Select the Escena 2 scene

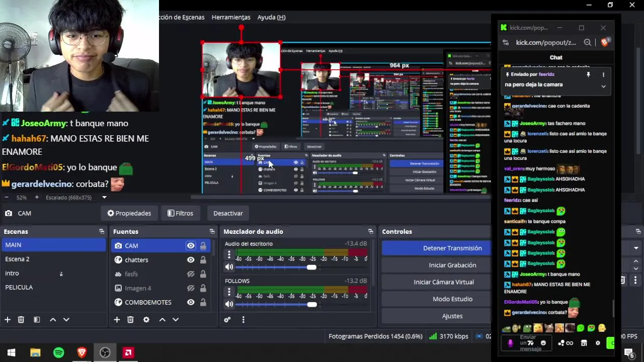(x=54, y=259)
